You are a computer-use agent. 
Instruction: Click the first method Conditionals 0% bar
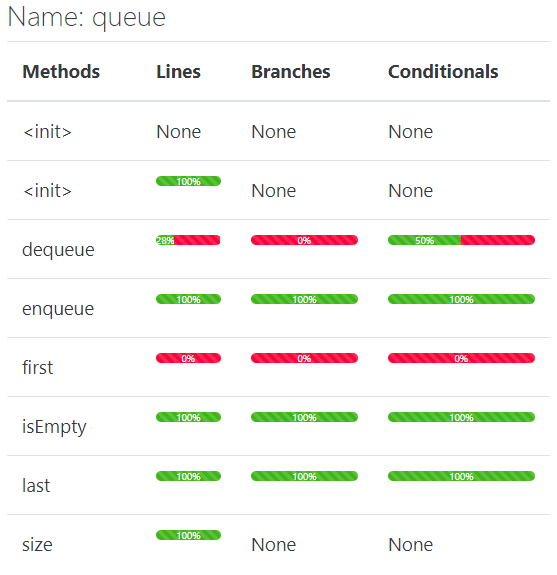(x=461, y=358)
